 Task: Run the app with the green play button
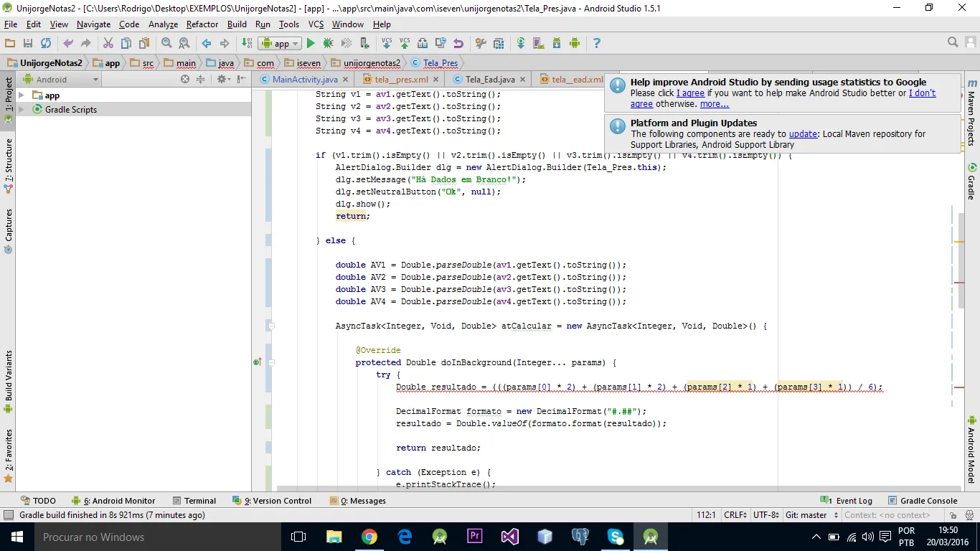point(311,44)
